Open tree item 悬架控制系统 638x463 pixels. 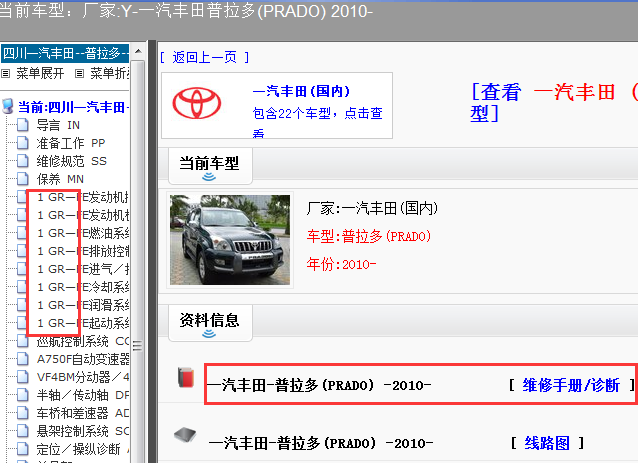click(83, 431)
